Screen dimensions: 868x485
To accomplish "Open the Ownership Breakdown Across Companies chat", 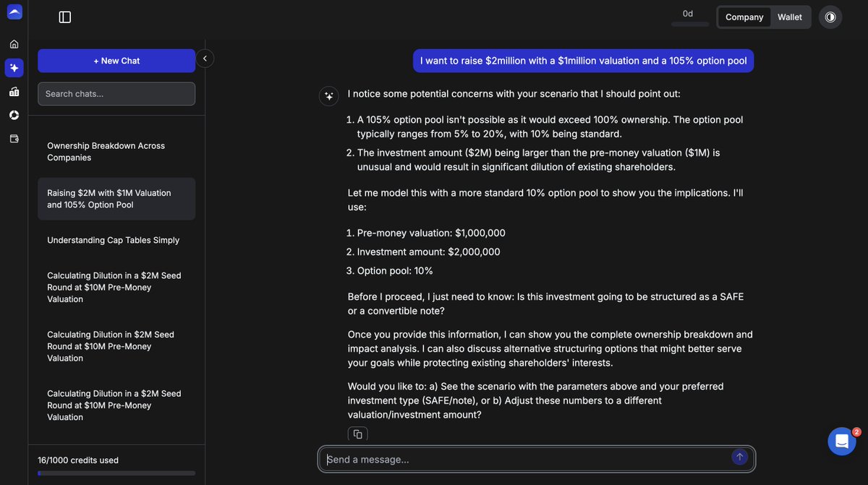I will click(x=116, y=152).
